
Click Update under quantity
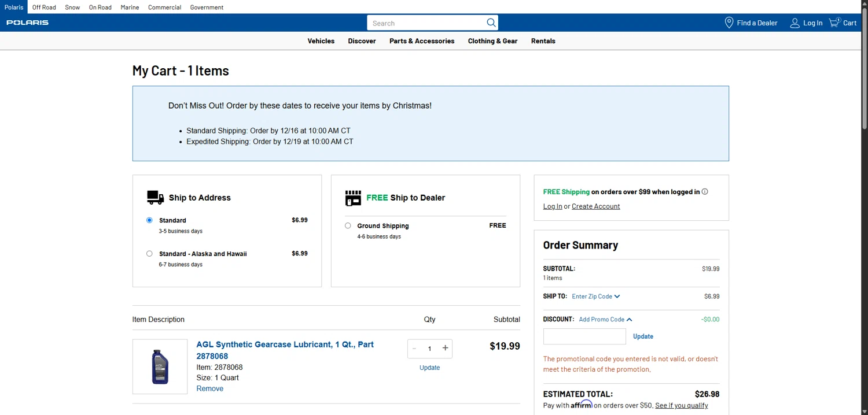pyautogui.click(x=429, y=368)
